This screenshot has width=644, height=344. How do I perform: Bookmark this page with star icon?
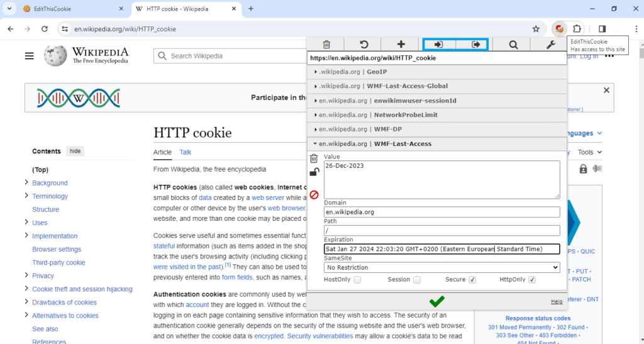(536, 29)
